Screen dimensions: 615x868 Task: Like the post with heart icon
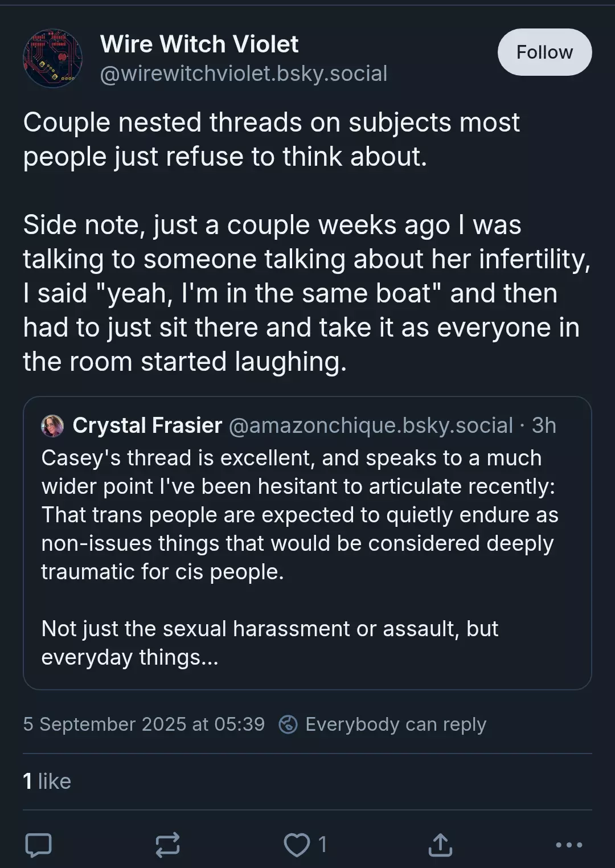(x=297, y=845)
